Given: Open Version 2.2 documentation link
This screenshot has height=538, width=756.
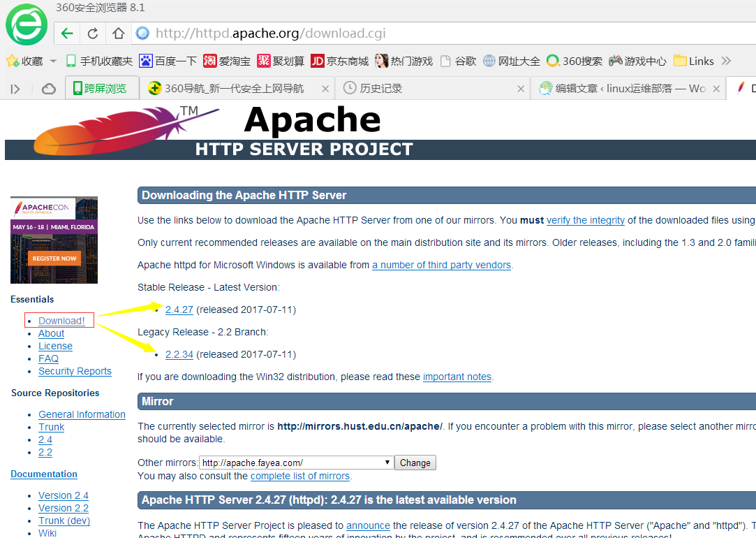Looking at the screenshot, I should click(x=63, y=508).
